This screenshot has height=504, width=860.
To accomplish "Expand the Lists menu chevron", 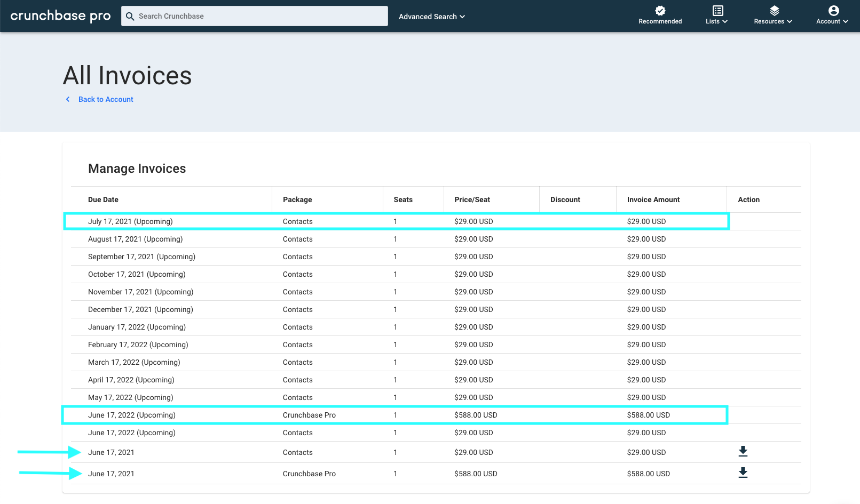I will [725, 21].
